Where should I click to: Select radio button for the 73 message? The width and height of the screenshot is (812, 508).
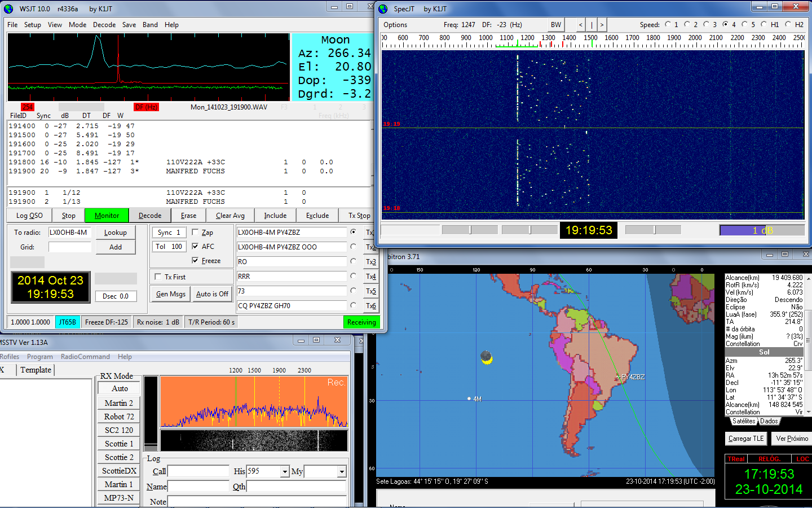(354, 291)
